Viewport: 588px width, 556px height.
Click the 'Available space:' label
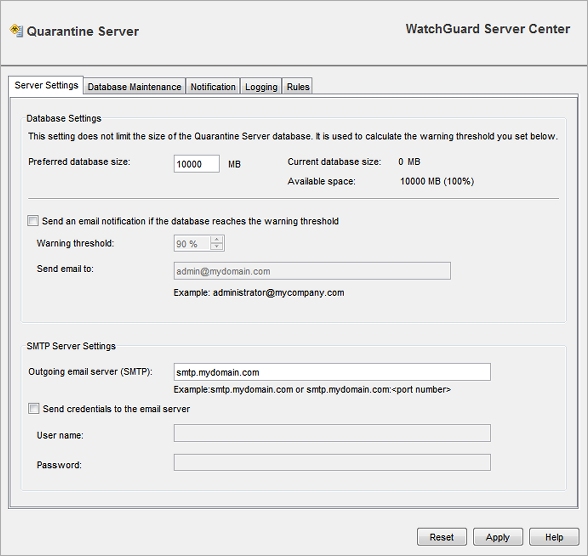point(321,181)
